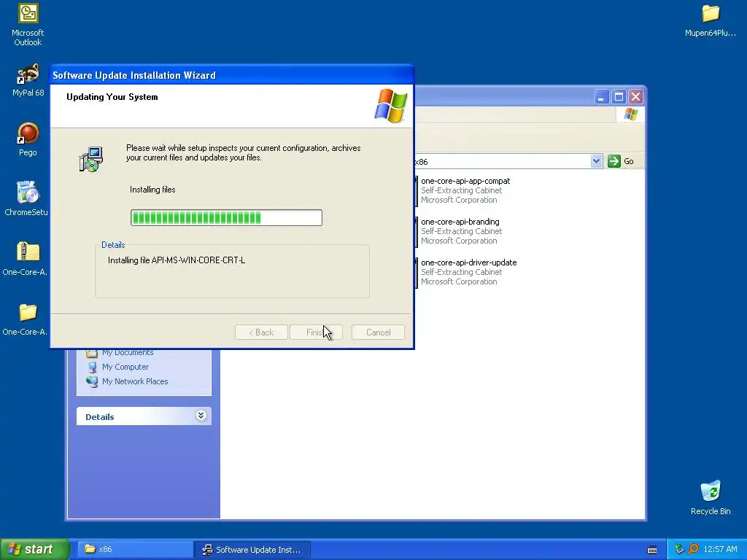Click the x86 address bar field
The image size is (747, 560).
[x=503, y=161]
